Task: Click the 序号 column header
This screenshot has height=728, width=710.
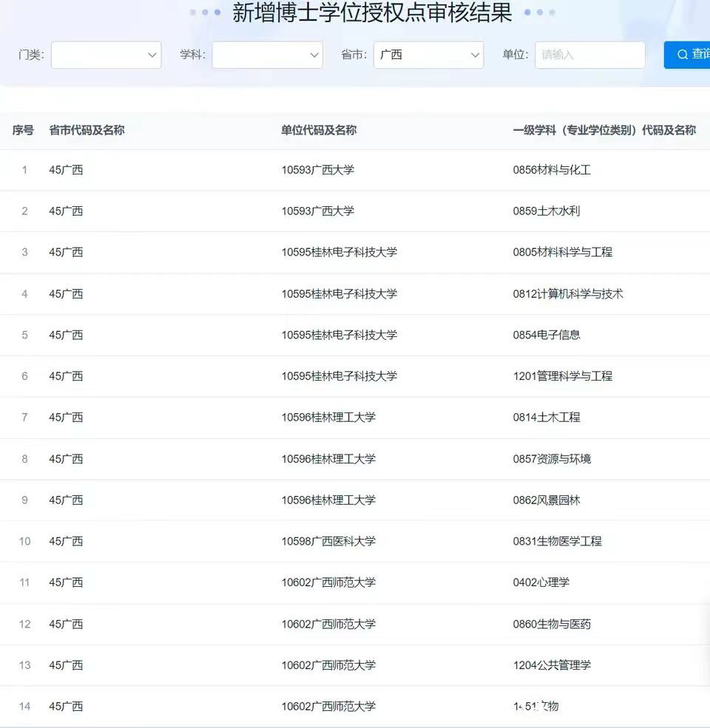Action: pos(23,130)
